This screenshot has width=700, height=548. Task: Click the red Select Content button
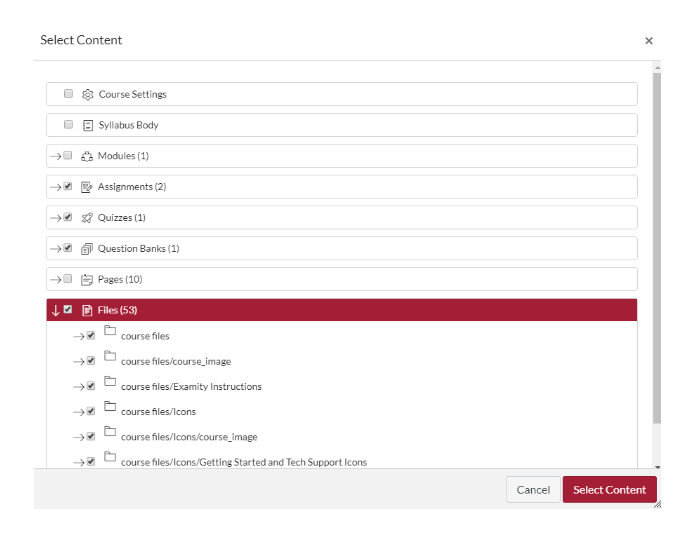coord(609,490)
